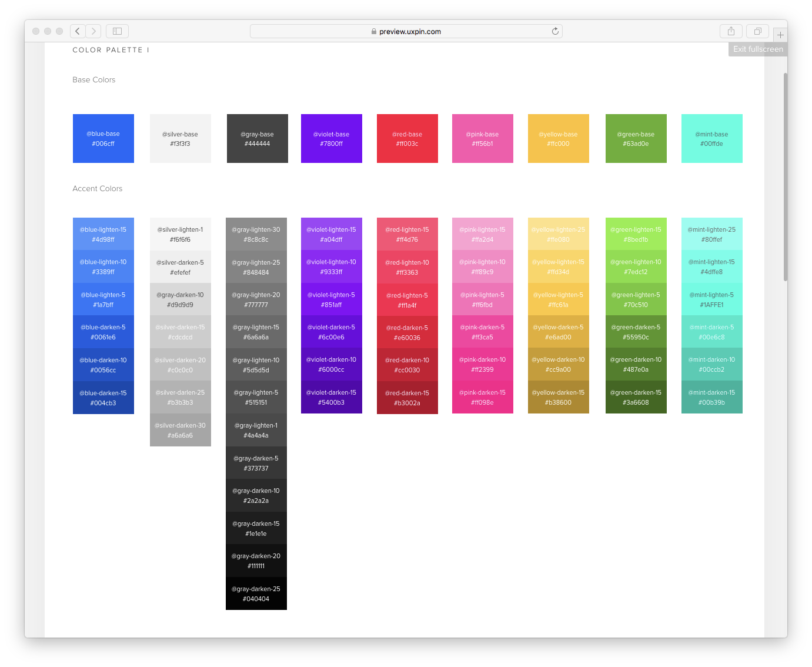Open the Share toolbar button

(731, 31)
